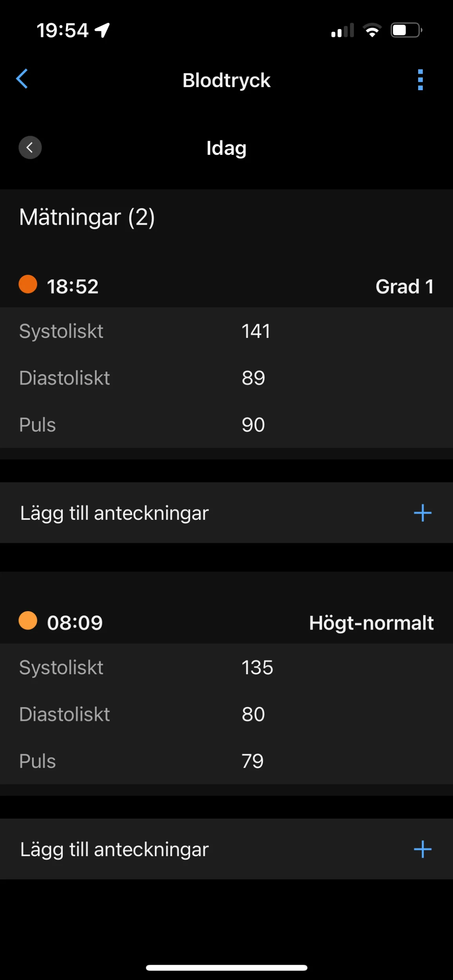
Task: Tap plus icon under 08:09 measurement
Action: pyautogui.click(x=422, y=849)
